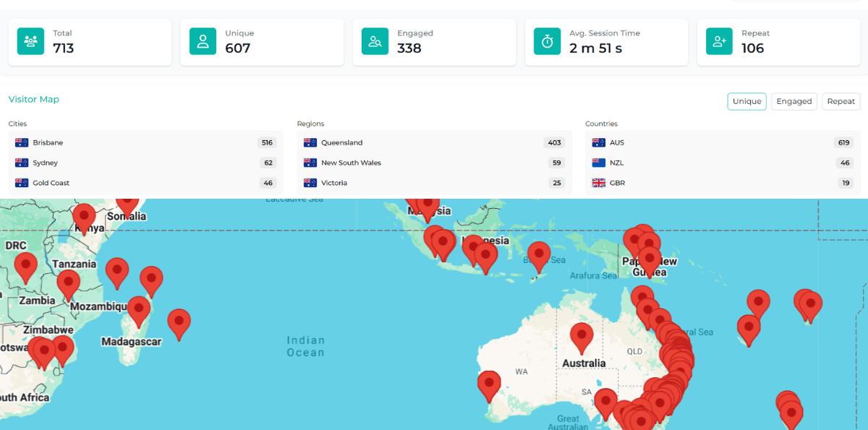Click the 403 count badge for Queensland
Viewport: 868px width, 430px height.
point(555,142)
